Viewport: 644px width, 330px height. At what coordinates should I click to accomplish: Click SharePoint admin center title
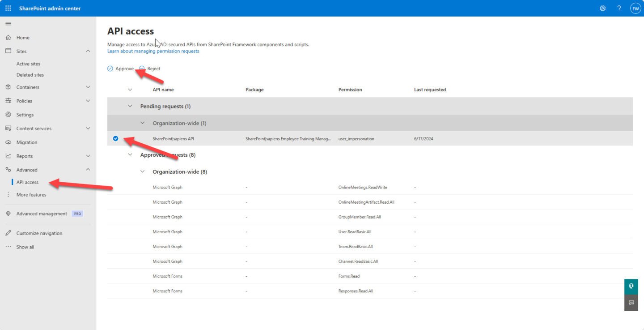50,9
